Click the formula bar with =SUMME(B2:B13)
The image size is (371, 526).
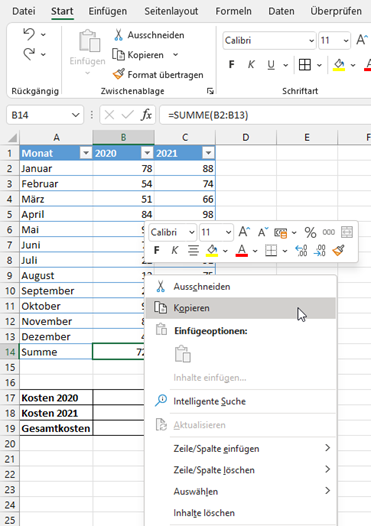(265, 115)
